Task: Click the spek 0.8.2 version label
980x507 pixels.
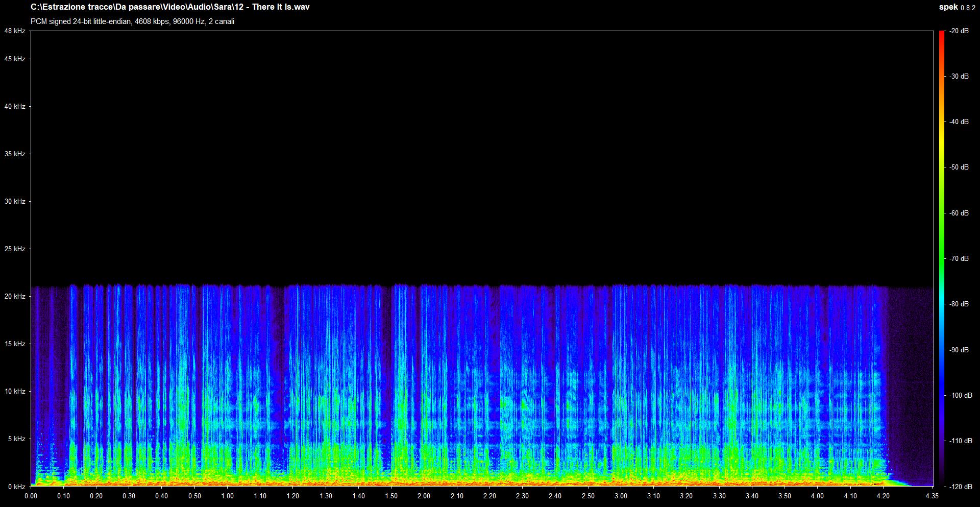Action: 957,7
